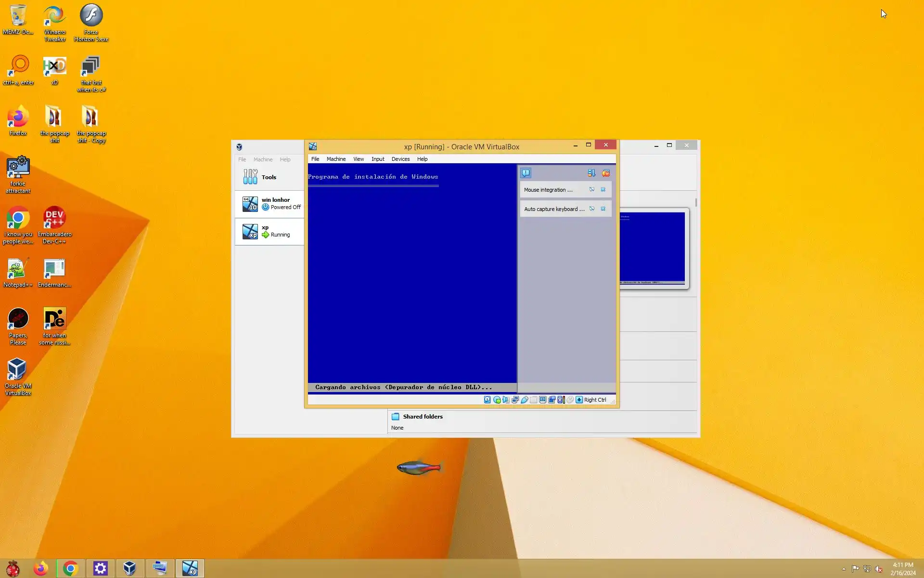Click the notification sort order icon

coord(591,173)
